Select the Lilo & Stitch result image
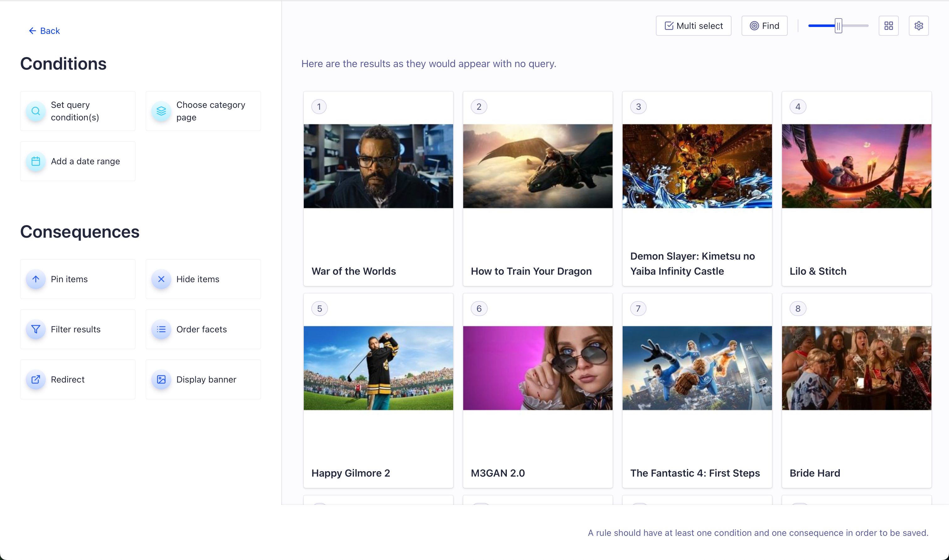Image resolution: width=949 pixels, height=560 pixels. (856, 166)
